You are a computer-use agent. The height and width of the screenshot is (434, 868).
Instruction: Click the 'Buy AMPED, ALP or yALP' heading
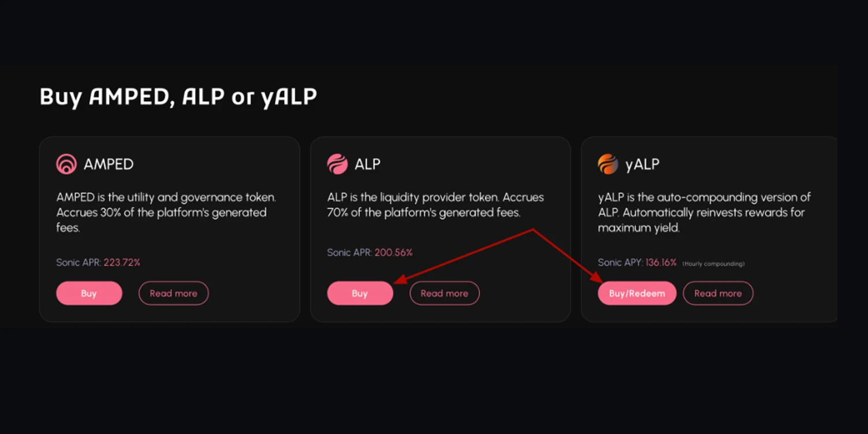178,97
